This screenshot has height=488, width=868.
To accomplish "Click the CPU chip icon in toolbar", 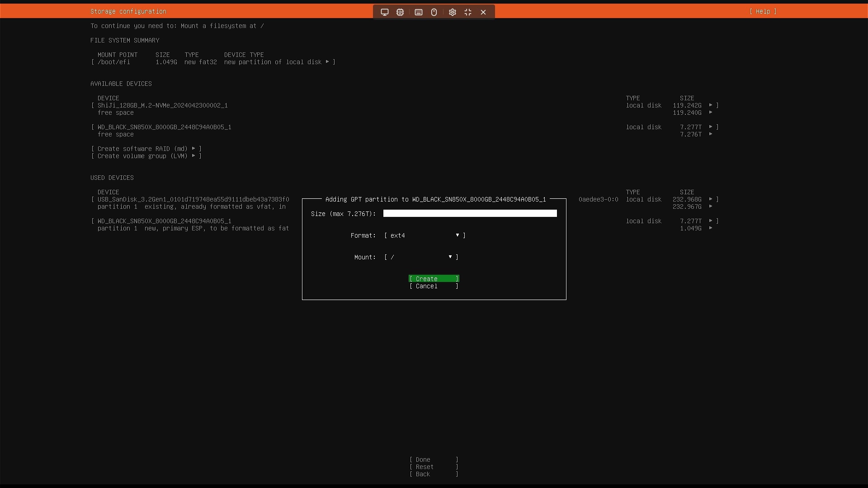I will point(400,12).
